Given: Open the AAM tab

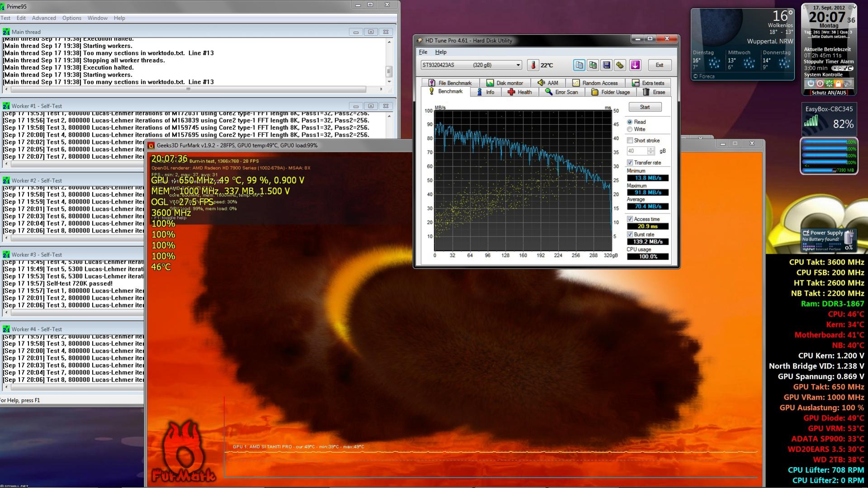Looking at the screenshot, I should click(x=548, y=83).
